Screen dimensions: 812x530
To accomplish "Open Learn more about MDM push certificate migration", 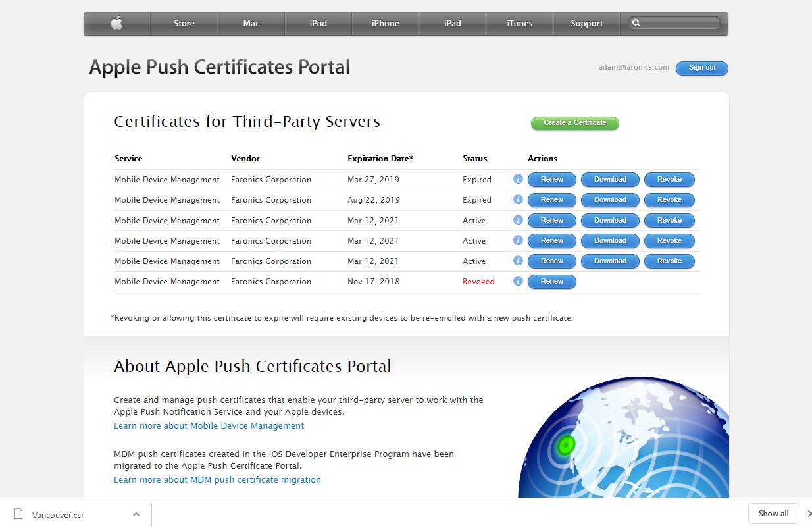I will pos(218,480).
